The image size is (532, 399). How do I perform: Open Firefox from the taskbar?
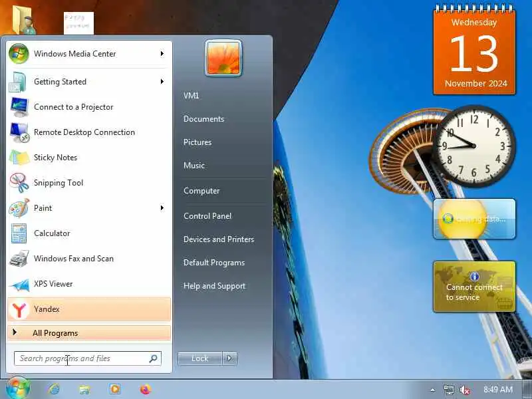146,389
